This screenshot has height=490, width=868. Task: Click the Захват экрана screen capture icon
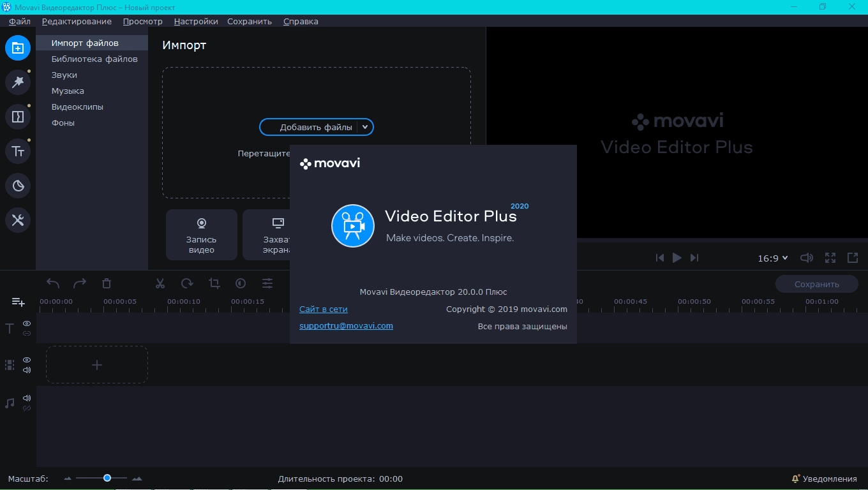point(278,223)
